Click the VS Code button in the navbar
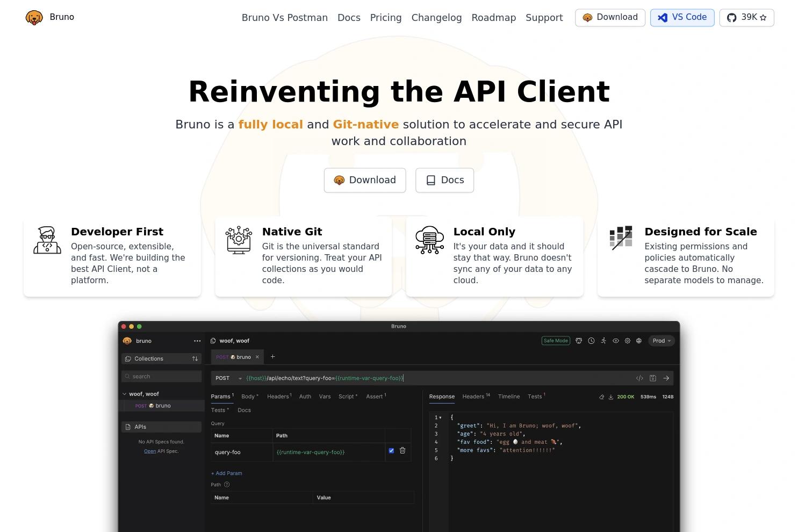Viewport: 798px width, 532px height. point(682,18)
